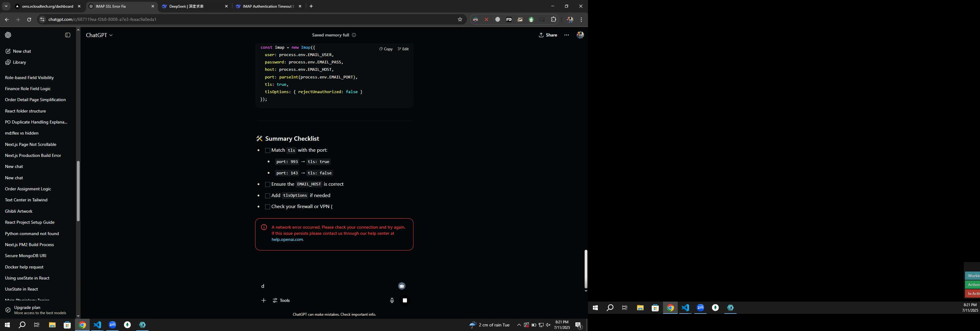Open the Extensions puzzle-piece menu
This screenshot has height=331, width=980.
553,19
